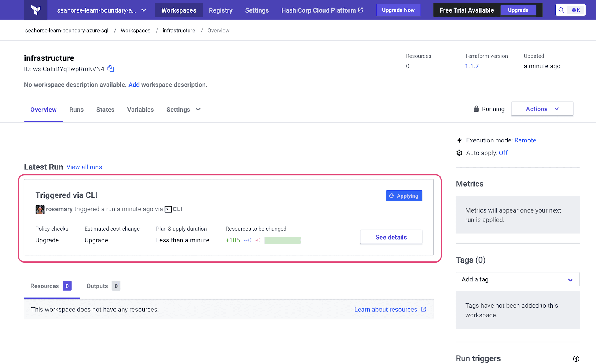Click the CLI terminal icon
The image size is (596, 364).
tap(168, 209)
